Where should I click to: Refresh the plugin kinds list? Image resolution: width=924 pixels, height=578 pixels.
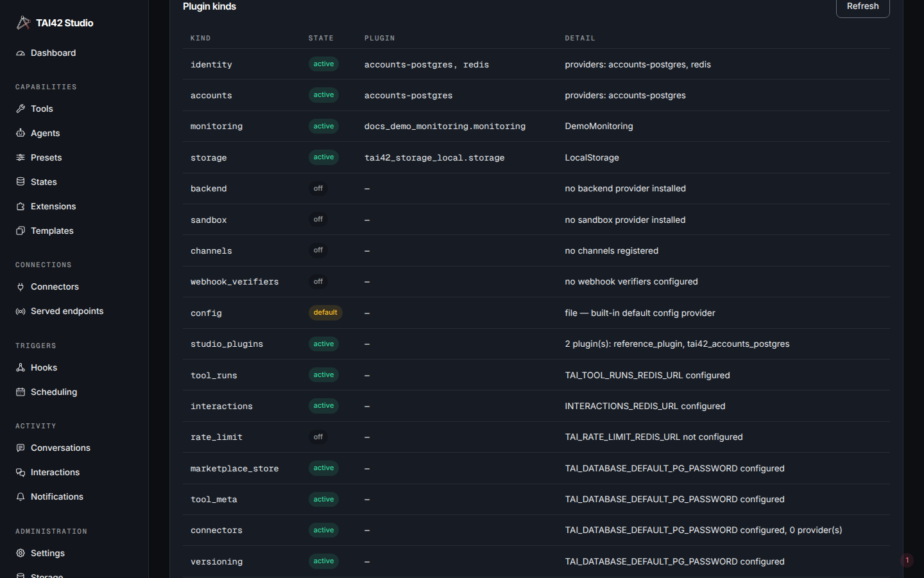pyautogui.click(x=862, y=6)
